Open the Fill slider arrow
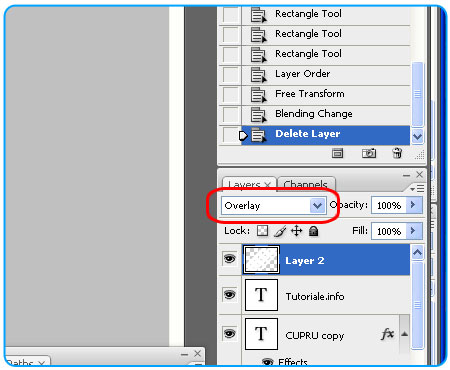This screenshot has width=450, height=370. click(414, 231)
